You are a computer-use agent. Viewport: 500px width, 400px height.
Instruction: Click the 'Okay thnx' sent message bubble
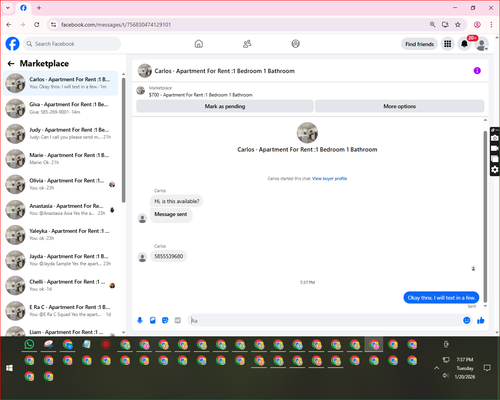441,298
